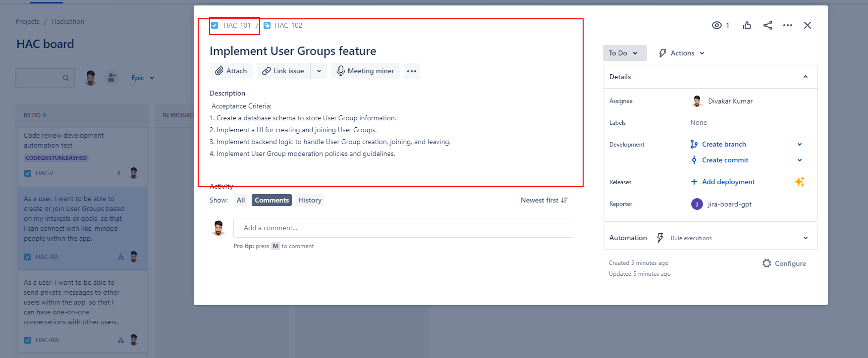
Task: Click Hackathon breadcrumb on the board
Action: point(68,21)
